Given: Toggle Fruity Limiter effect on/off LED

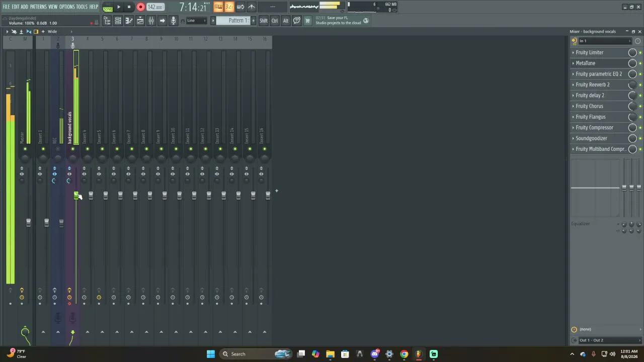Looking at the screenshot, I should (640, 53).
